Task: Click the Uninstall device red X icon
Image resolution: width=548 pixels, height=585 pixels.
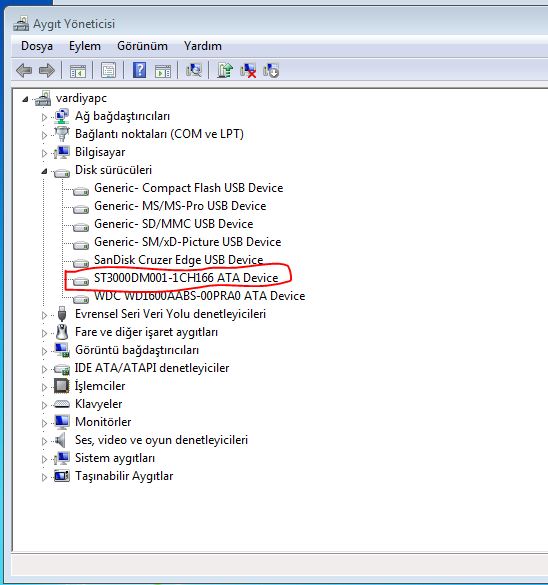Action: point(248,71)
